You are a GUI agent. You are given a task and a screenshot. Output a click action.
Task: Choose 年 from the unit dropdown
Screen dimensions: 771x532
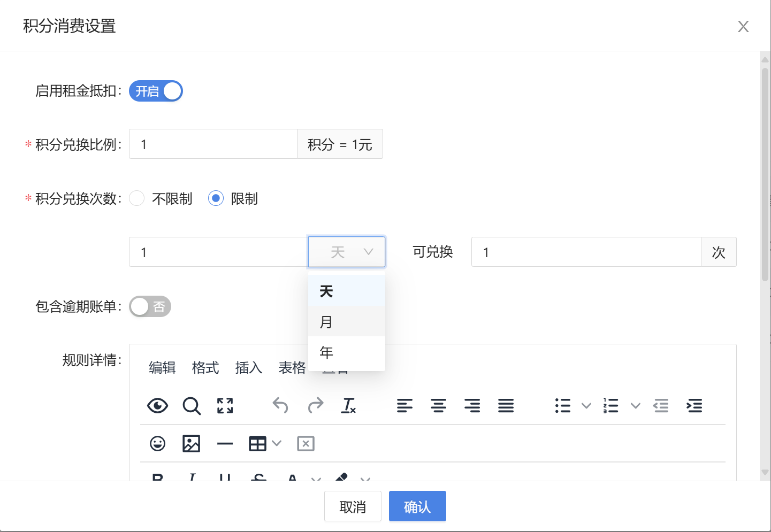pyautogui.click(x=346, y=352)
